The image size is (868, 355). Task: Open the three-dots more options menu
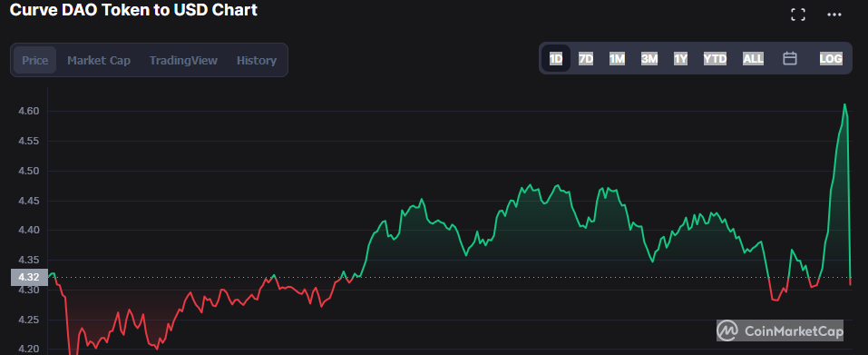pos(834,15)
